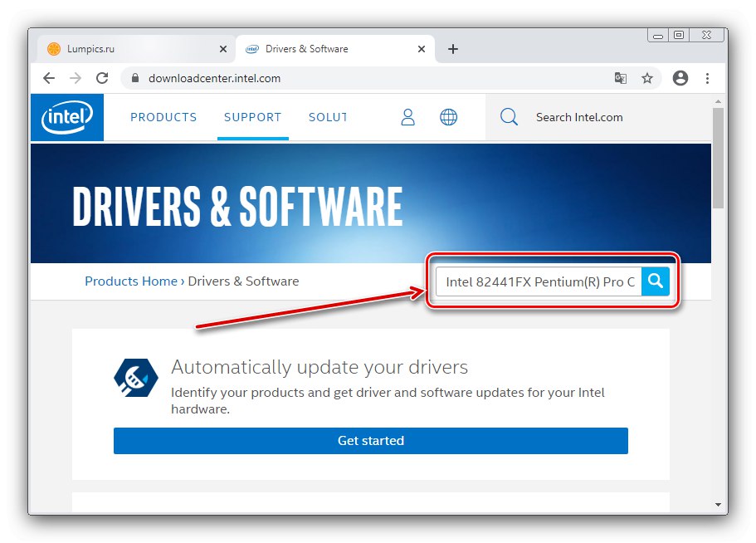Screen dimensions: 756x543
Task: Open the SOLUTIONS menu
Action: click(x=328, y=117)
